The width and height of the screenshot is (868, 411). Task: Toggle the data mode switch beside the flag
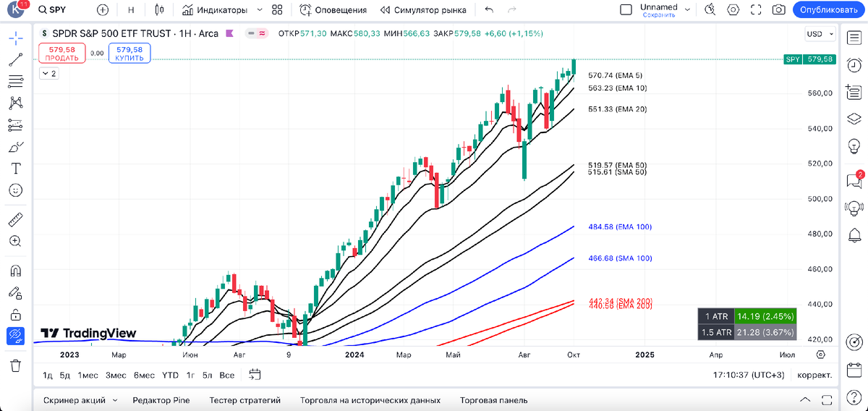pyautogui.click(x=256, y=33)
